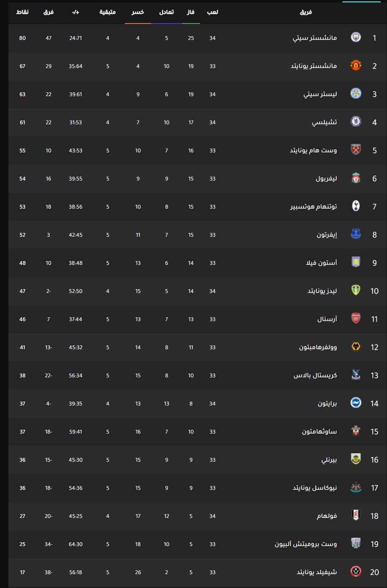Select the تعادل draws column header
The width and height of the screenshot is (387, 588).
point(166,12)
